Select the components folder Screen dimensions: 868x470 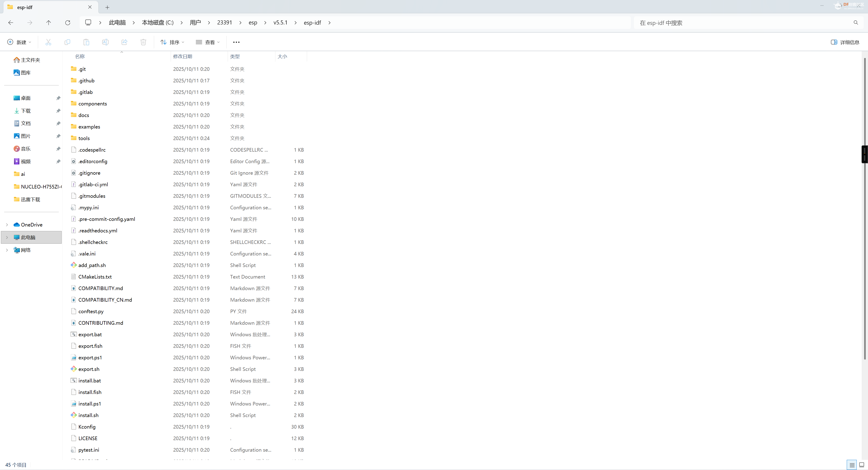tap(93, 103)
